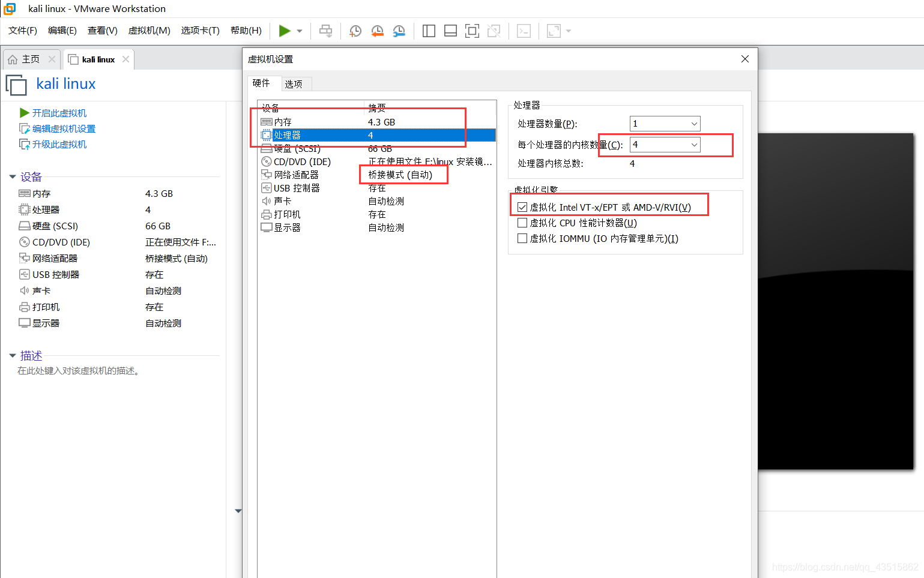Take a snapshot with the clock-plus toolbar icon
Viewport: 924px width, 578px height.
(x=355, y=31)
